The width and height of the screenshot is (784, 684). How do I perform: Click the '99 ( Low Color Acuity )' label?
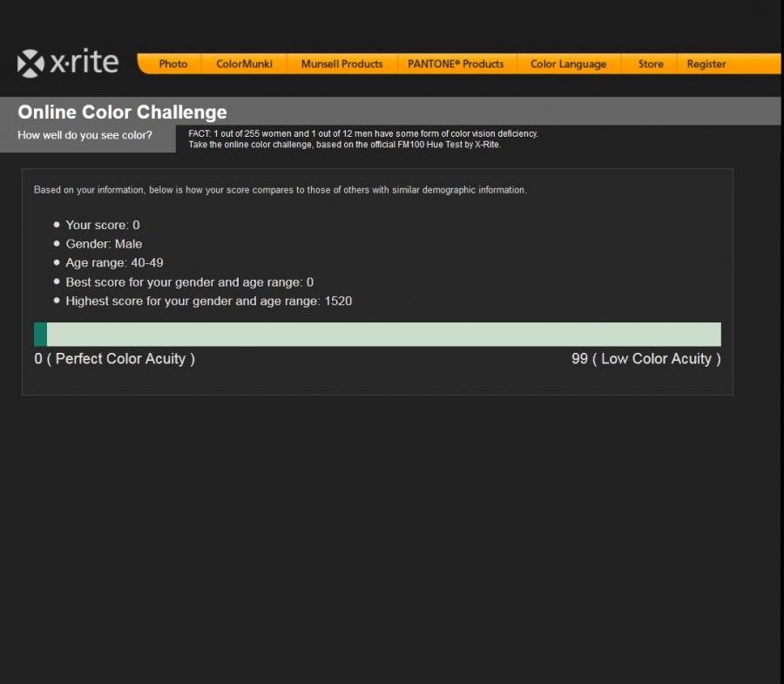pyautogui.click(x=645, y=359)
